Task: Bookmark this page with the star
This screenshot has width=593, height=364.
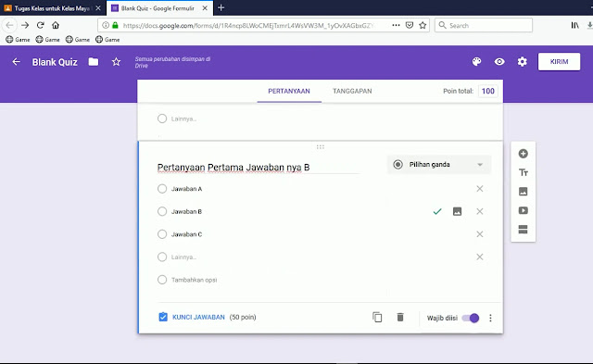Action: point(423,25)
